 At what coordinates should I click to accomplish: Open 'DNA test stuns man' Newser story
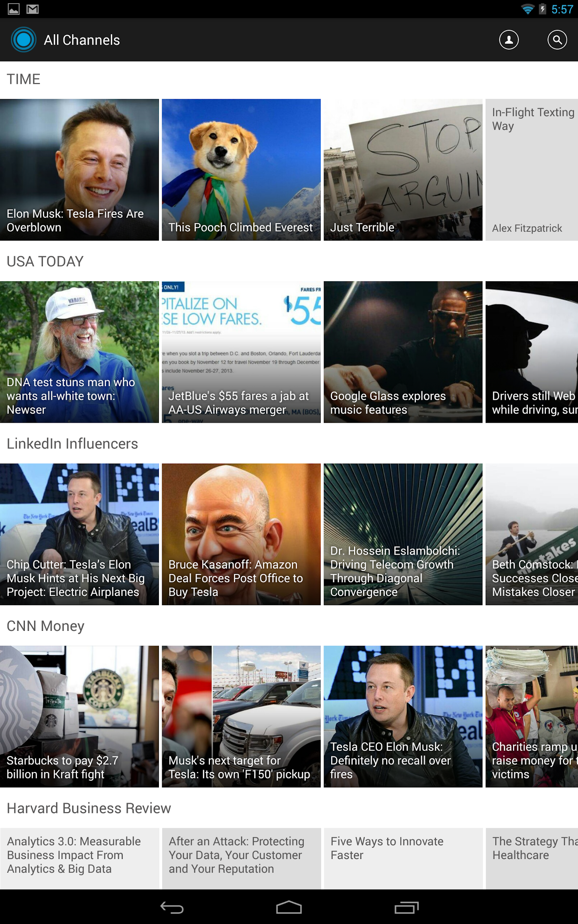pos(79,352)
